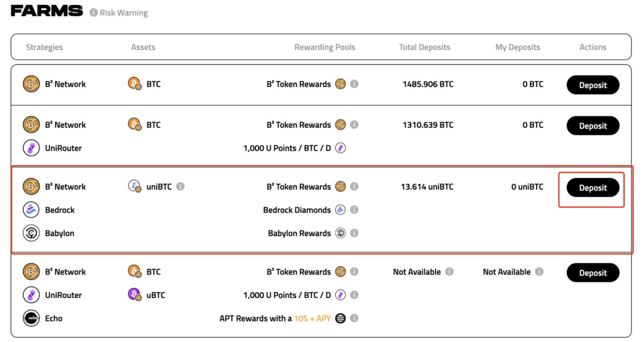Open the Risk Warning text link
Image resolution: width=644 pixels, height=342 pixels.
(x=123, y=13)
